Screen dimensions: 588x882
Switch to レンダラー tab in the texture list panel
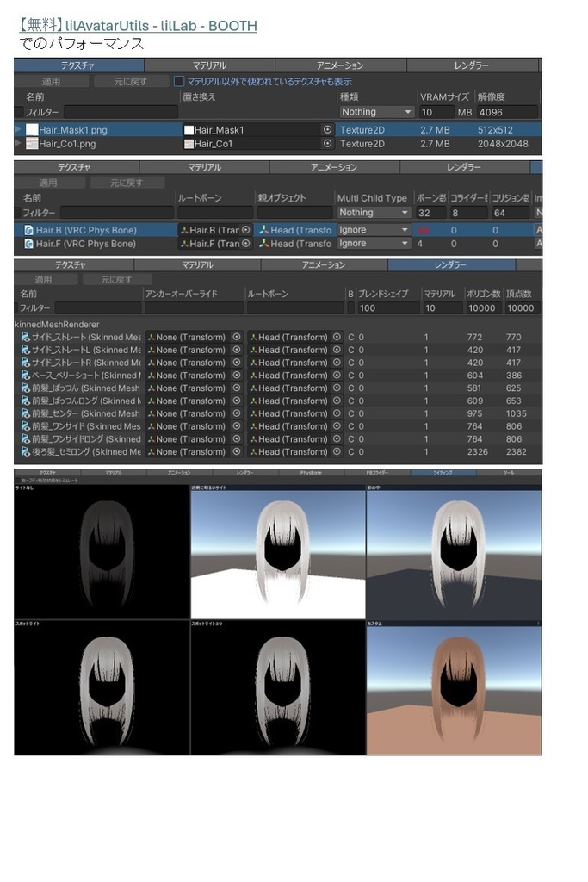[x=472, y=65]
